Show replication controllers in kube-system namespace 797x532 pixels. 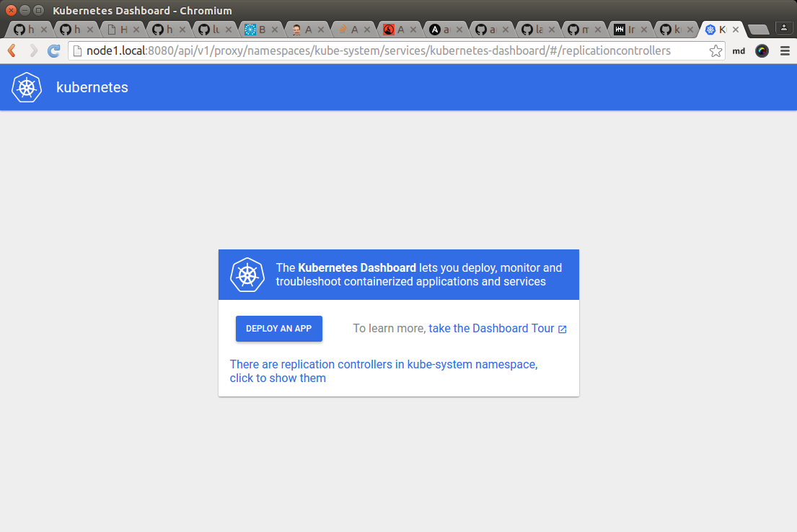[384, 371]
